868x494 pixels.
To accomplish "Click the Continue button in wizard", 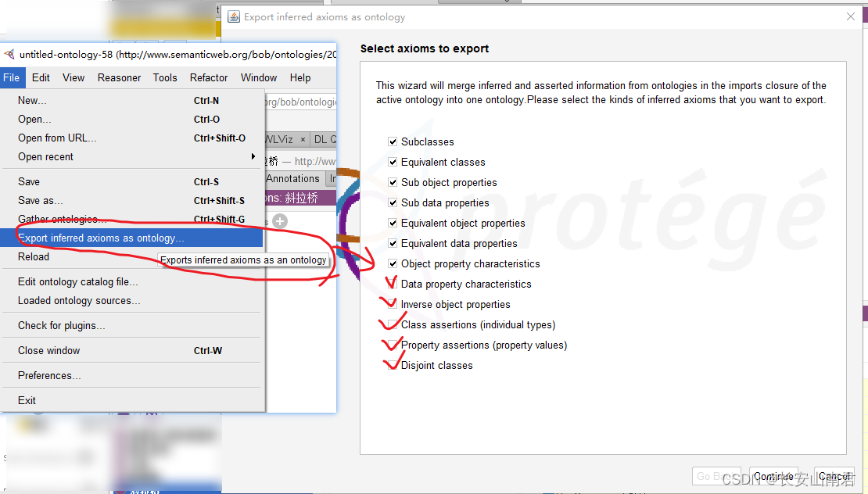I will click(x=773, y=476).
